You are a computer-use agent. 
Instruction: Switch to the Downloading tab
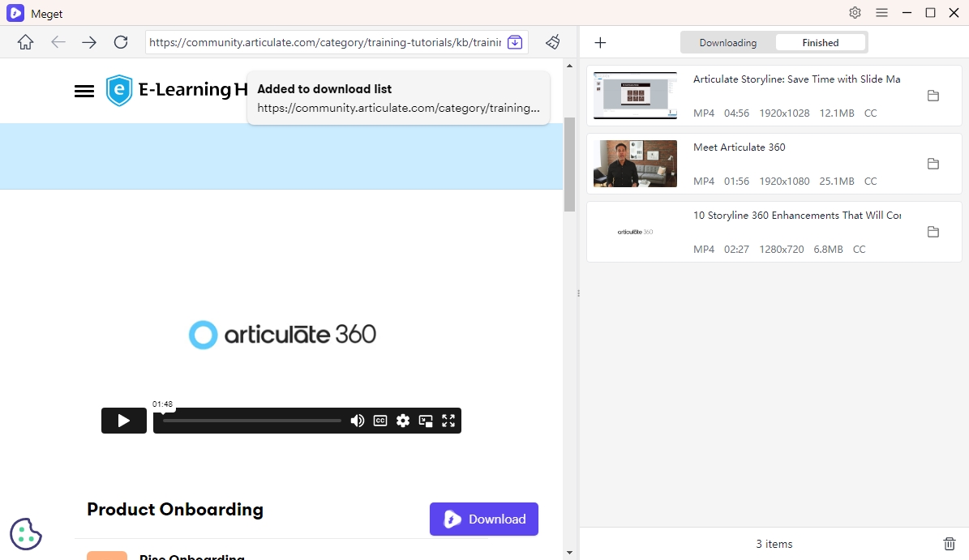[x=728, y=43]
